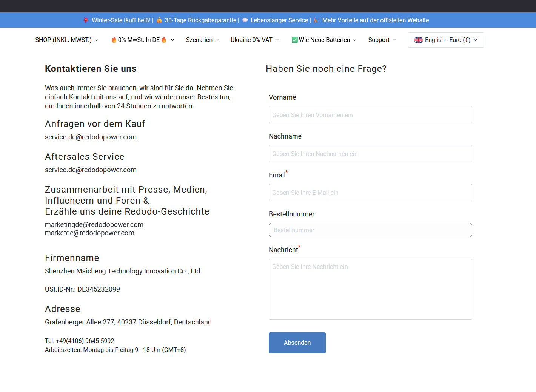
Task: Click the Lebenslanger Service banner text
Action: click(279, 20)
